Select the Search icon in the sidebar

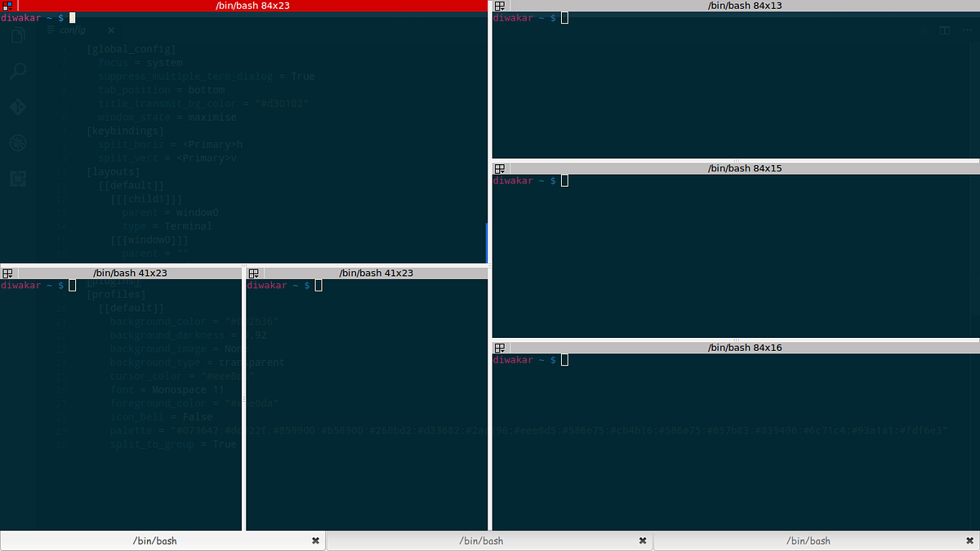point(17,71)
